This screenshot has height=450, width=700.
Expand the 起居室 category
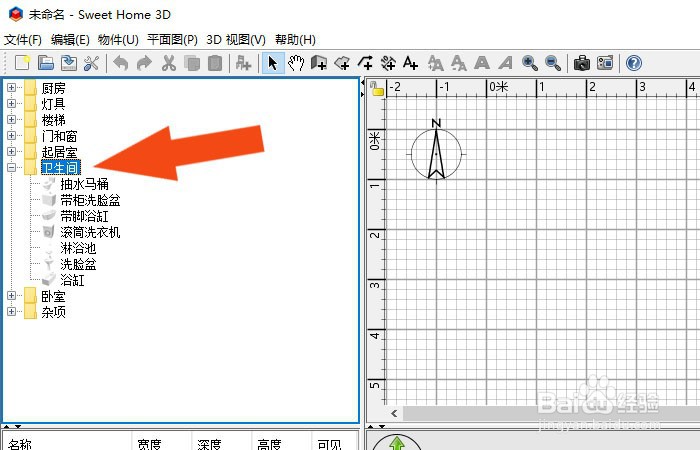click(12, 152)
